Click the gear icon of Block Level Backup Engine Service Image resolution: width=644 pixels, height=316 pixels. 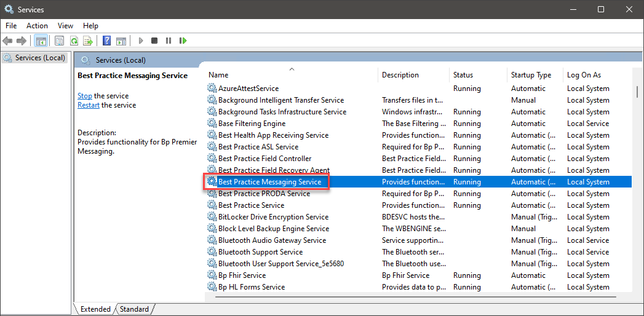(212, 229)
